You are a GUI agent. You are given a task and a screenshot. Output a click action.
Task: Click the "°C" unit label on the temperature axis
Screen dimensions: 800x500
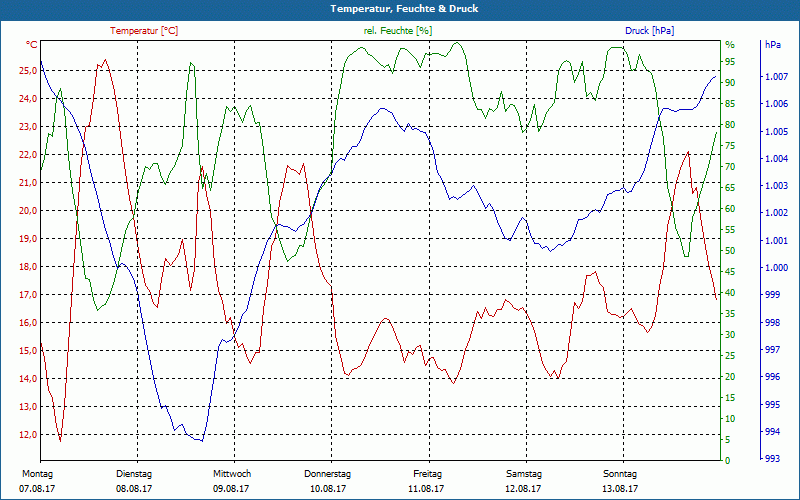click(32, 45)
